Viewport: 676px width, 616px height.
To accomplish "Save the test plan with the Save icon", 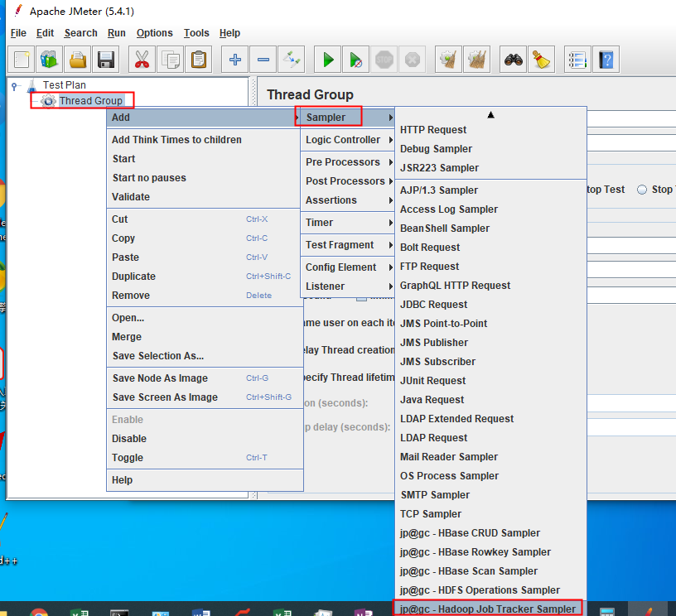I will (x=108, y=59).
